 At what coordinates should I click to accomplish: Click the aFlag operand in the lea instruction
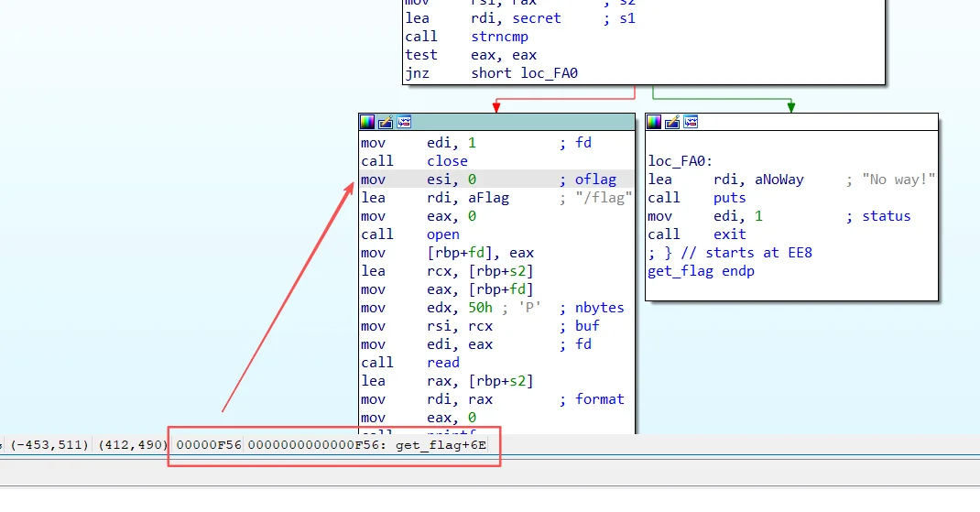486,198
